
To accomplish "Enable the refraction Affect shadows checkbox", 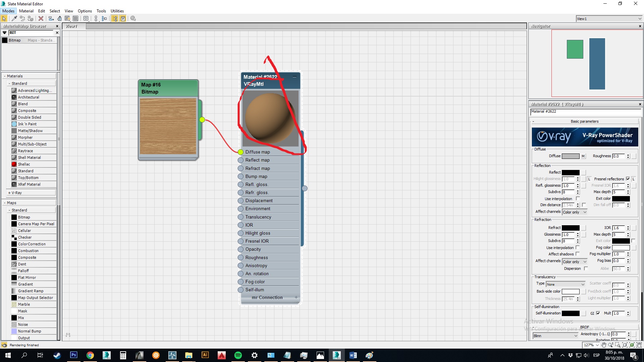I will 578,254.
